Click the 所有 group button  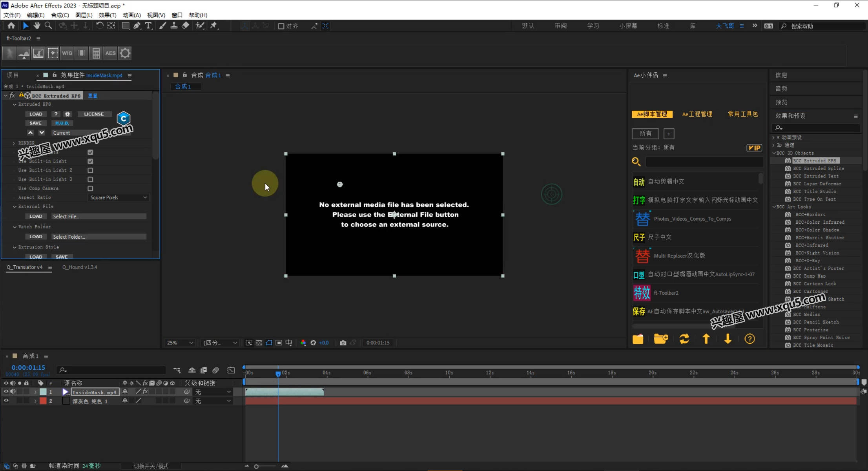pyautogui.click(x=646, y=133)
